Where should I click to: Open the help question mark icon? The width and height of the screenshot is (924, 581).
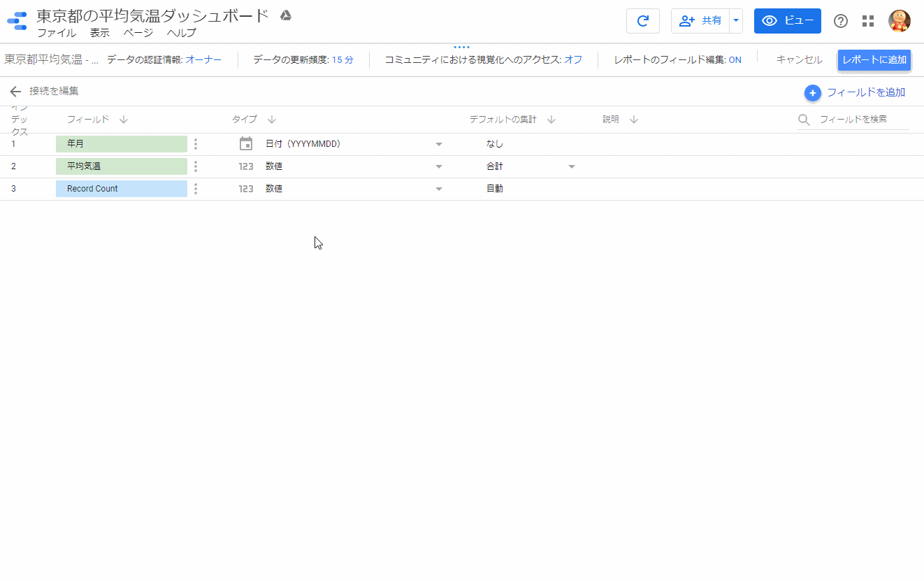pos(840,21)
